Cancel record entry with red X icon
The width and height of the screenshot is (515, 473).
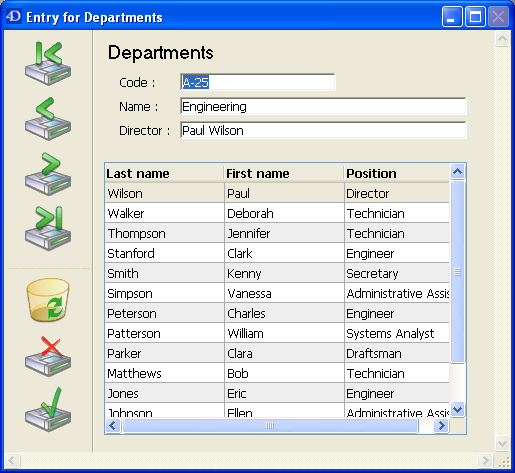tap(48, 357)
